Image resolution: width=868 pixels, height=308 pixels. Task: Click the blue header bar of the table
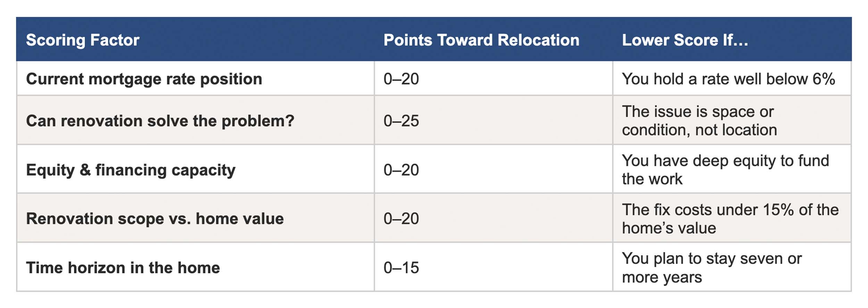[434, 39]
